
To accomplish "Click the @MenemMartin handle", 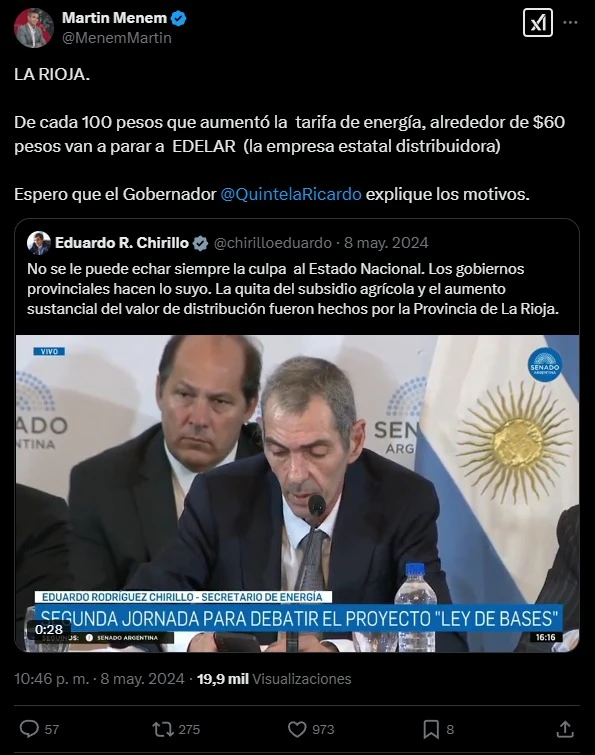I will [x=116, y=38].
